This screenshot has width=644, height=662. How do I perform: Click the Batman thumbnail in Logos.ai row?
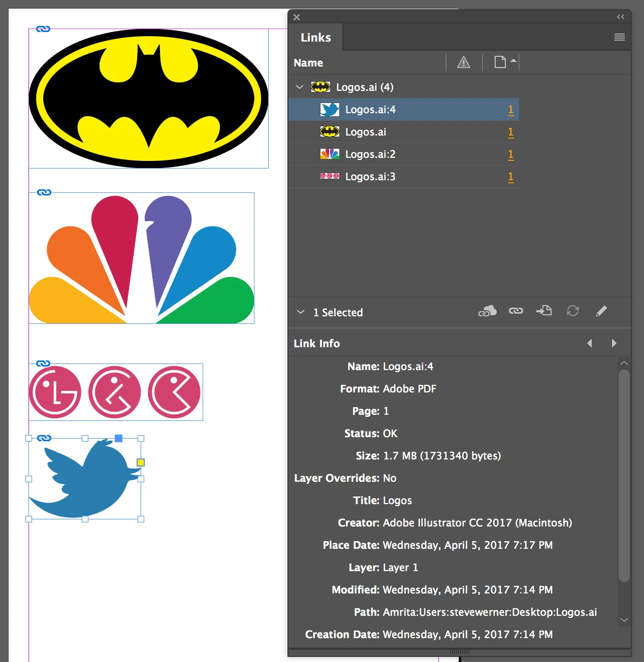tap(330, 132)
